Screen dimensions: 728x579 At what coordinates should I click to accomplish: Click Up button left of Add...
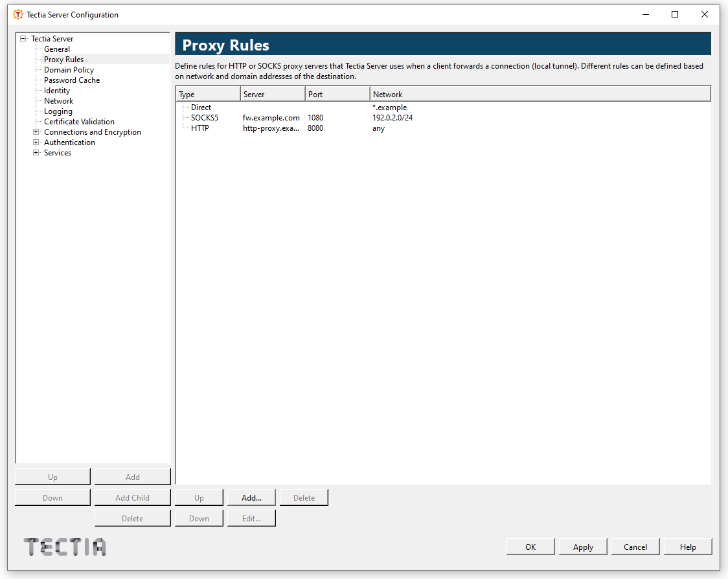click(199, 498)
